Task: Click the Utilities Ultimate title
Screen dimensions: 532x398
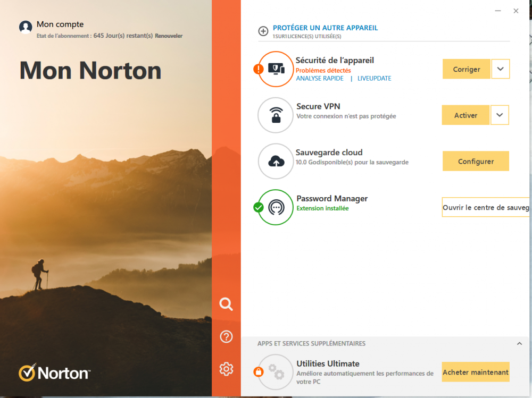Action: 328,364
